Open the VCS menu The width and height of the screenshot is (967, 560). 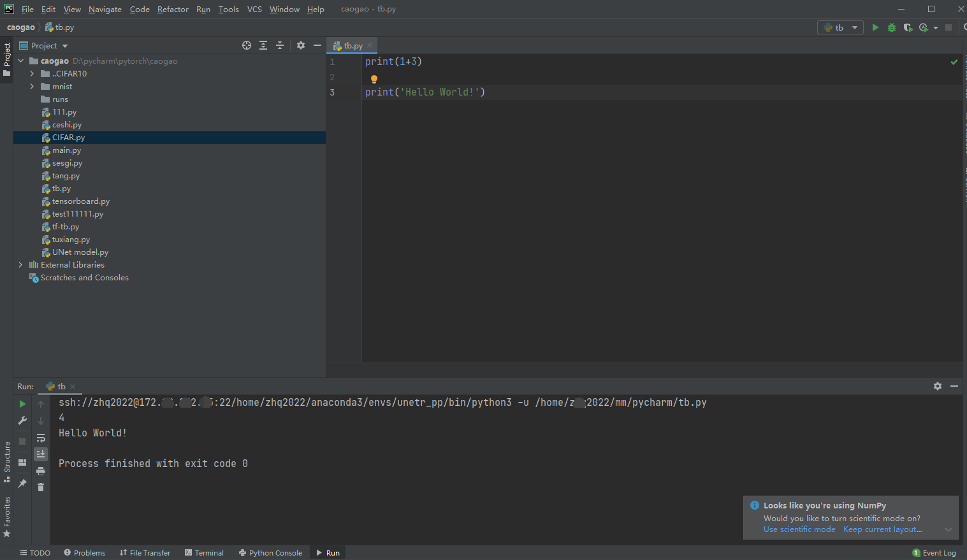point(254,9)
